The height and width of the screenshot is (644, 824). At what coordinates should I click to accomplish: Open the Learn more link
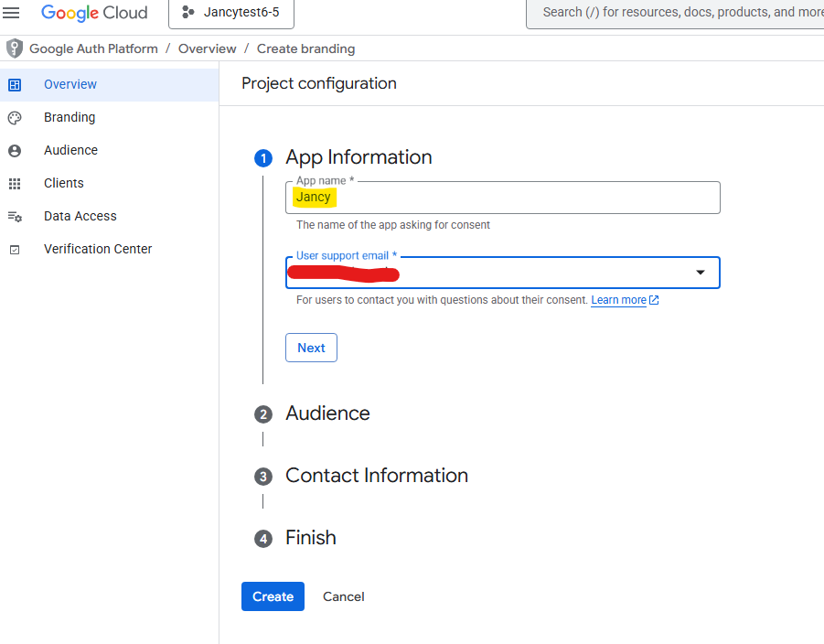point(618,300)
